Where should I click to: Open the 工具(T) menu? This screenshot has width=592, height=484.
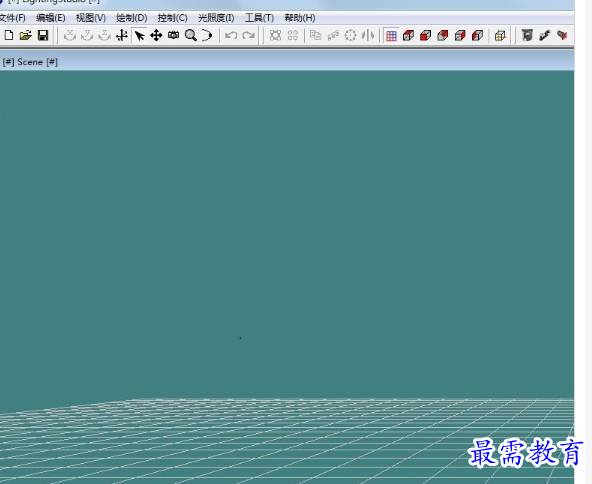pos(259,18)
